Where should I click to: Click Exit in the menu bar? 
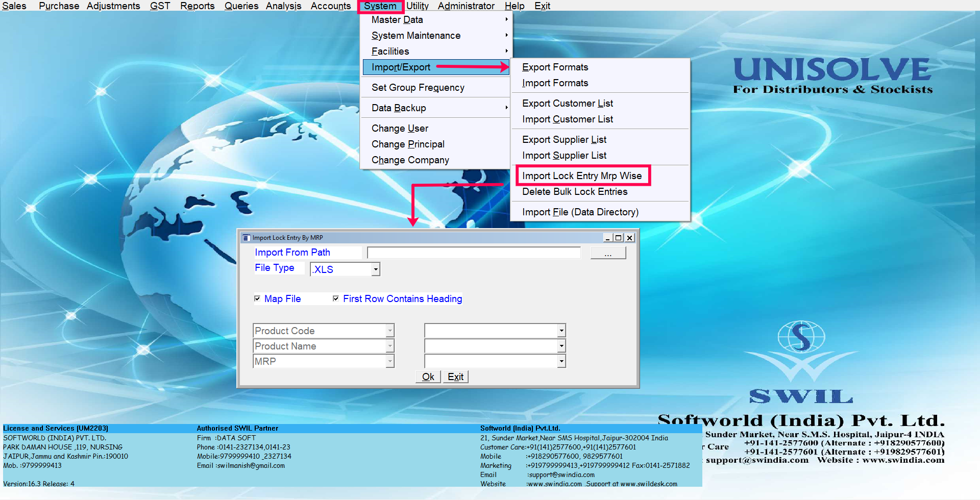click(542, 6)
